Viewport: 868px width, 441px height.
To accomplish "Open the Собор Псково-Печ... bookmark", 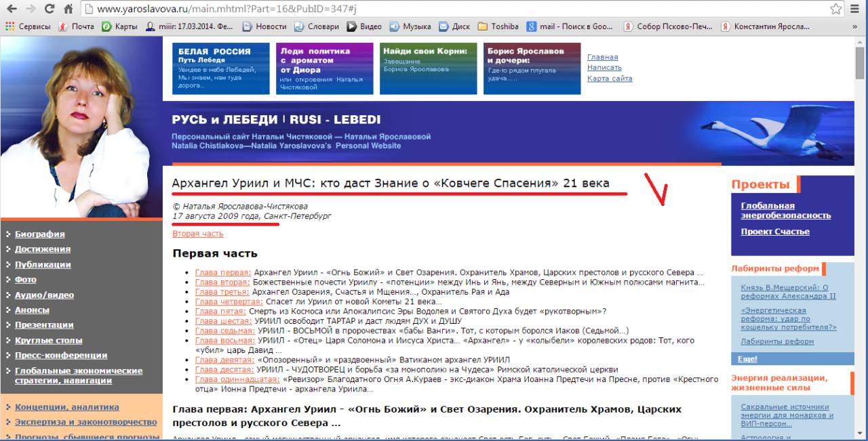I will coord(668,27).
